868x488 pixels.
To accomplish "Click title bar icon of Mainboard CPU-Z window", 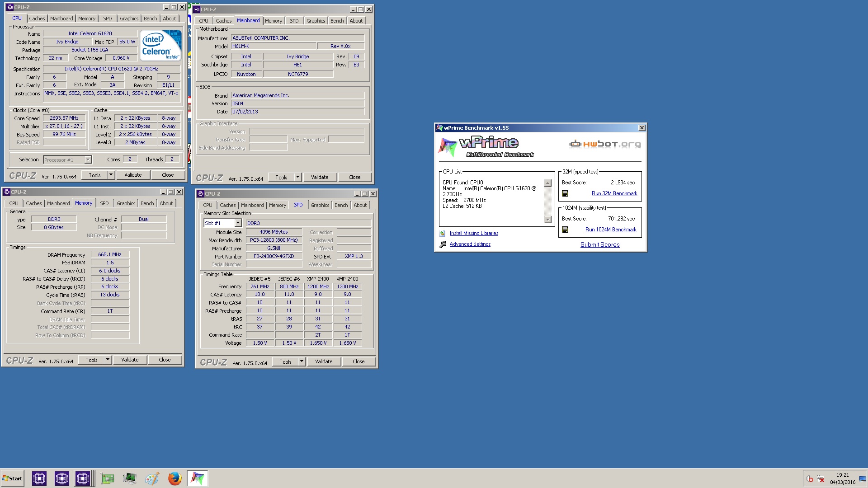I will (x=197, y=9).
